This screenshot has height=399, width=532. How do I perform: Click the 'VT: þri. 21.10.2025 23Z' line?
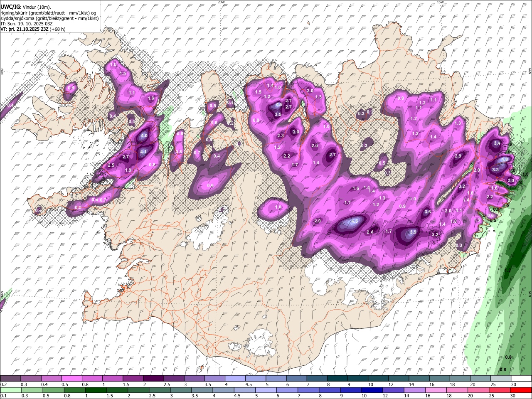pyautogui.click(x=25, y=30)
